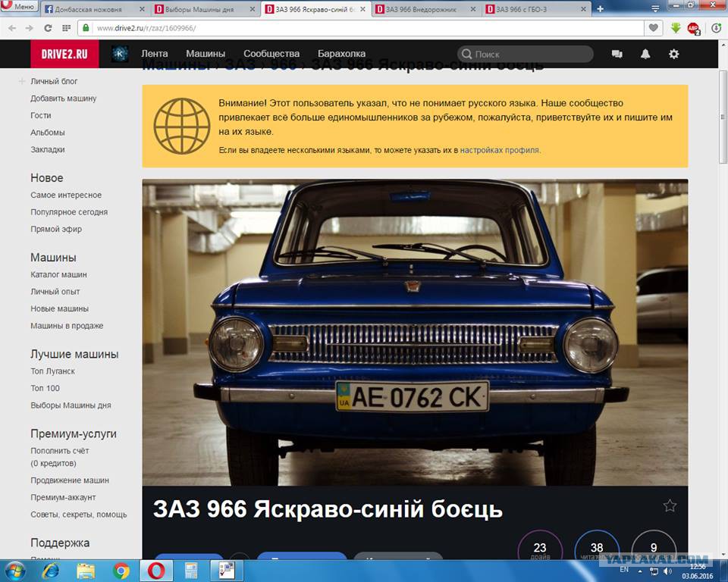Open the settings gear icon

point(673,55)
